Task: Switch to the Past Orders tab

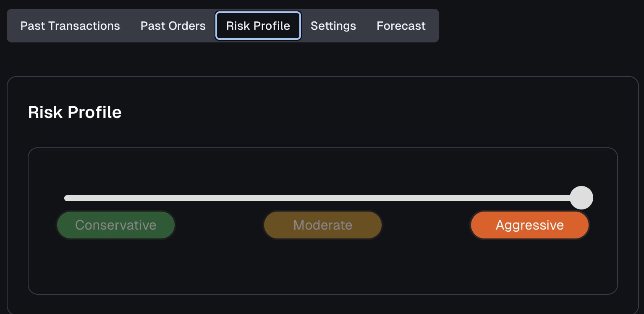Action: [x=173, y=26]
